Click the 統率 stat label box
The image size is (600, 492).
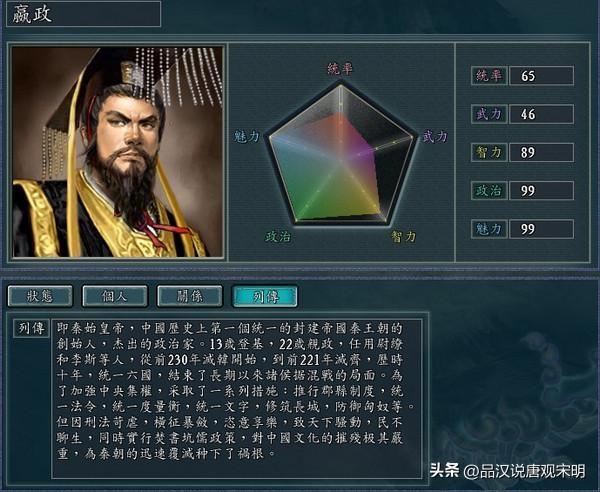pos(489,76)
